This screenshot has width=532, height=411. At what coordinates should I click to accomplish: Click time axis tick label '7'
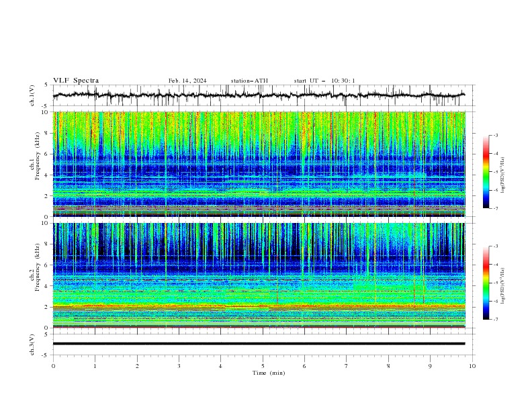click(x=347, y=366)
